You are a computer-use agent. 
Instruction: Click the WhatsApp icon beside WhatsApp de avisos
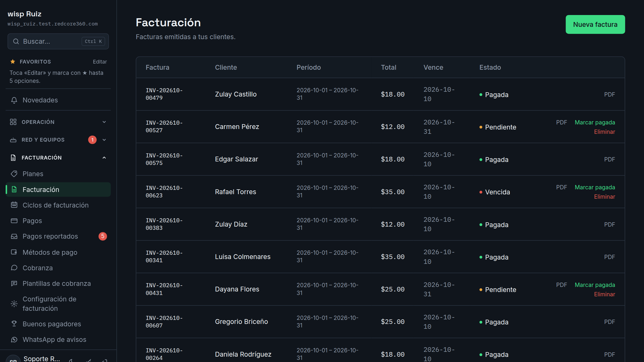(x=14, y=339)
